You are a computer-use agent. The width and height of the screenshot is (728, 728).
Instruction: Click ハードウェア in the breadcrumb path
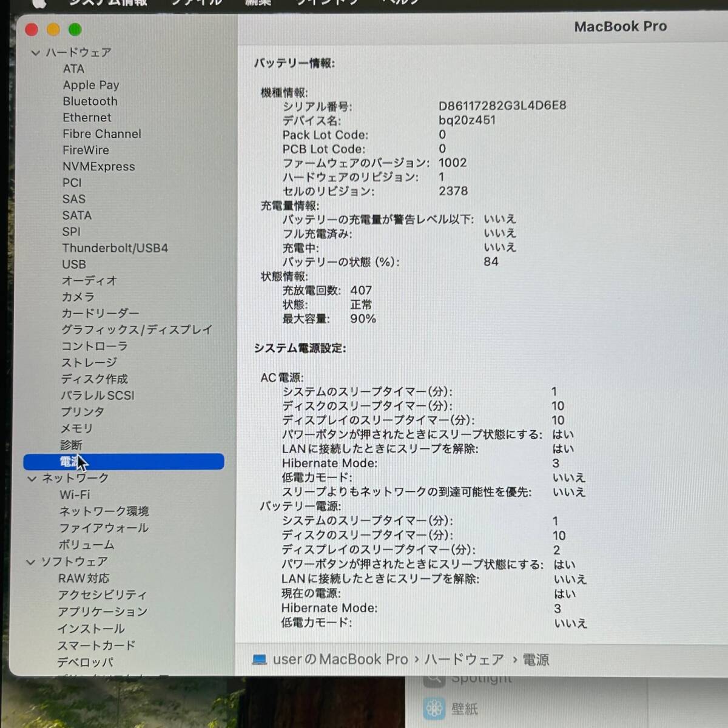464,659
